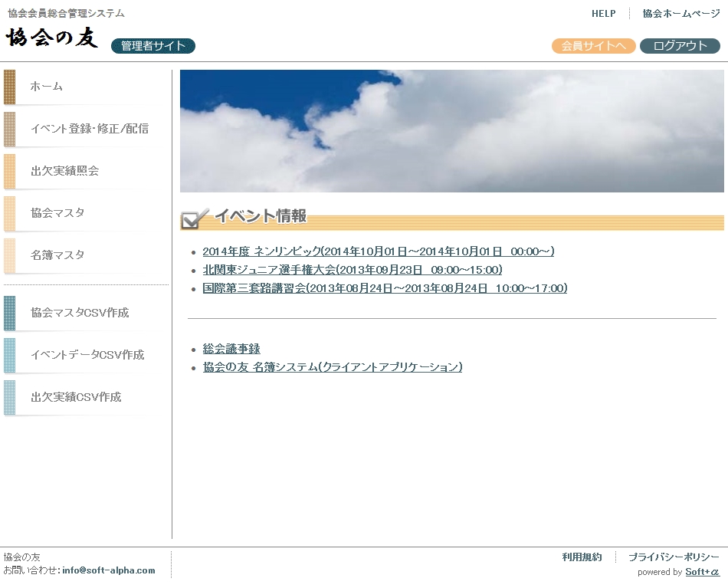
Task: Open the 総会議事録 link
Action: point(231,349)
